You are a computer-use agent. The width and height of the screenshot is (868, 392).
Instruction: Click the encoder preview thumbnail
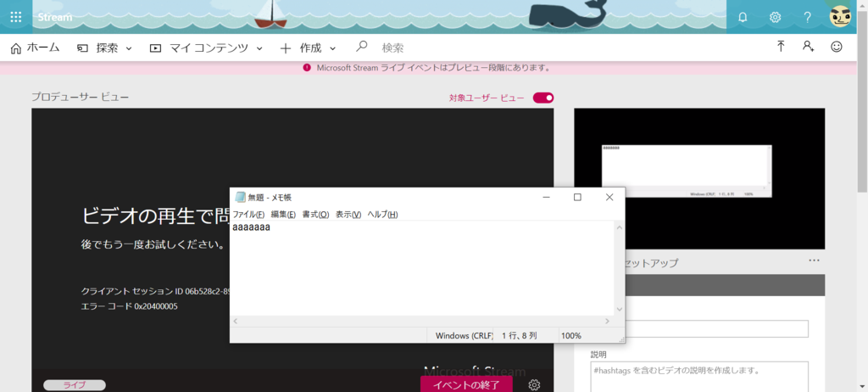pos(699,178)
